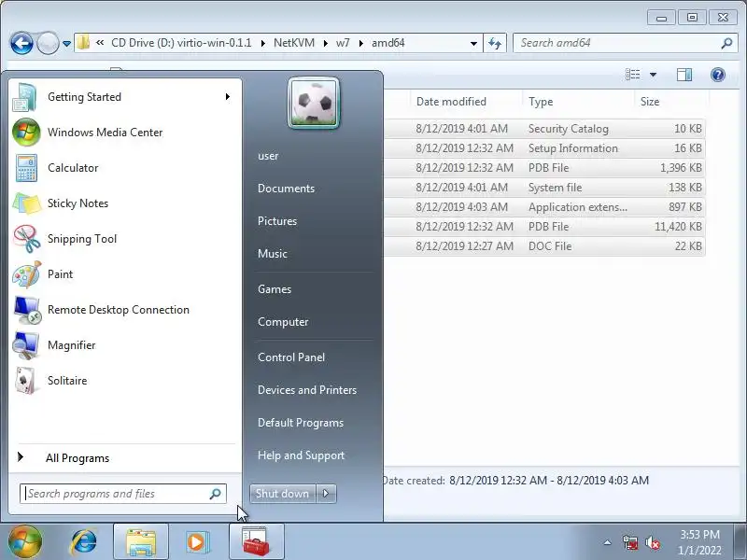747x560 pixels.
Task: Click the Explorer forward arrow button
Action: click(x=48, y=43)
